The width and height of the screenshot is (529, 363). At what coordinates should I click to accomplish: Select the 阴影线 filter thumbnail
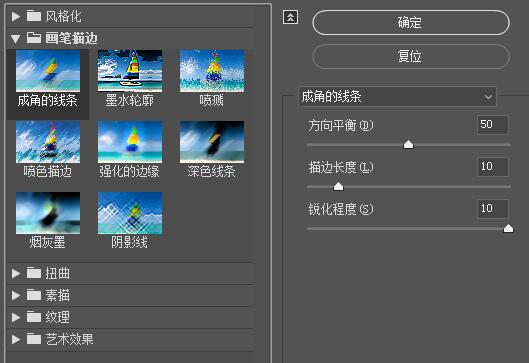coord(130,213)
